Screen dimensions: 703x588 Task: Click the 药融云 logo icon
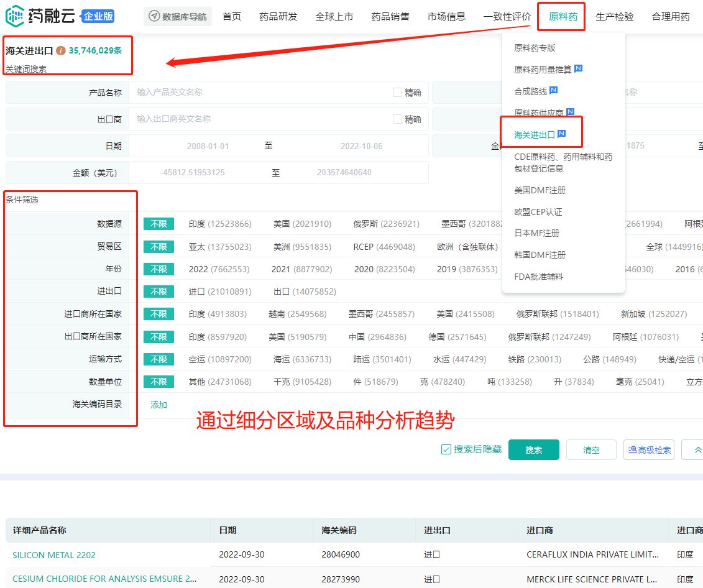click(x=15, y=16)
